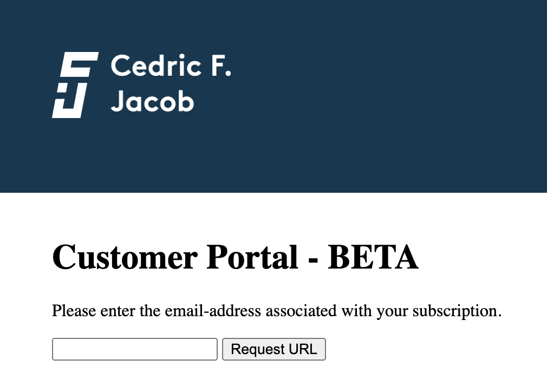Click the Cedric F. Jacob logo icon
Image resolution: width=547 pixels, height=392 pixels.
[x=75, y=85]
